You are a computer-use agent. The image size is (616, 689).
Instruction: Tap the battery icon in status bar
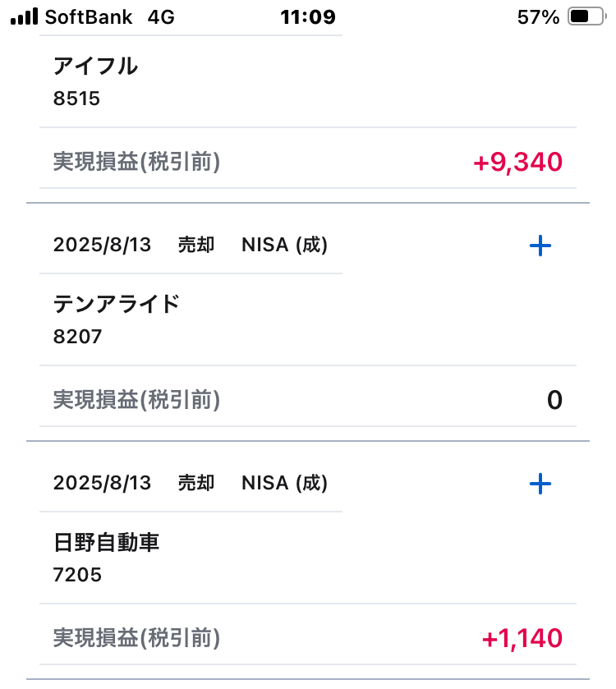(587, 17)
